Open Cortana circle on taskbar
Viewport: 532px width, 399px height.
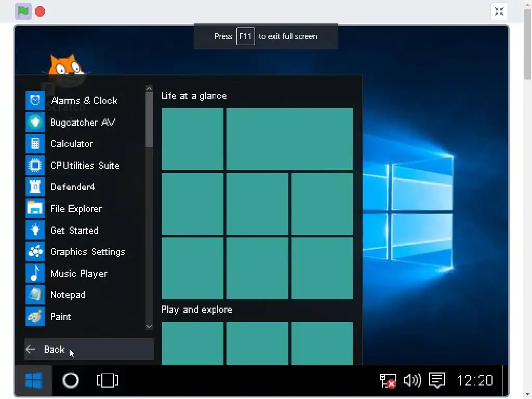coord(71,380)
